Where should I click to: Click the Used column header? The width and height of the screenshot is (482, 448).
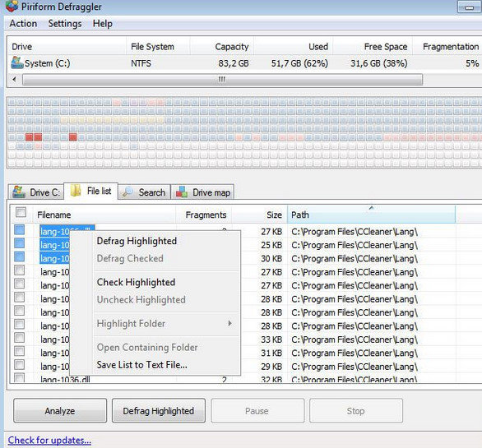click(x=294, y=47)
